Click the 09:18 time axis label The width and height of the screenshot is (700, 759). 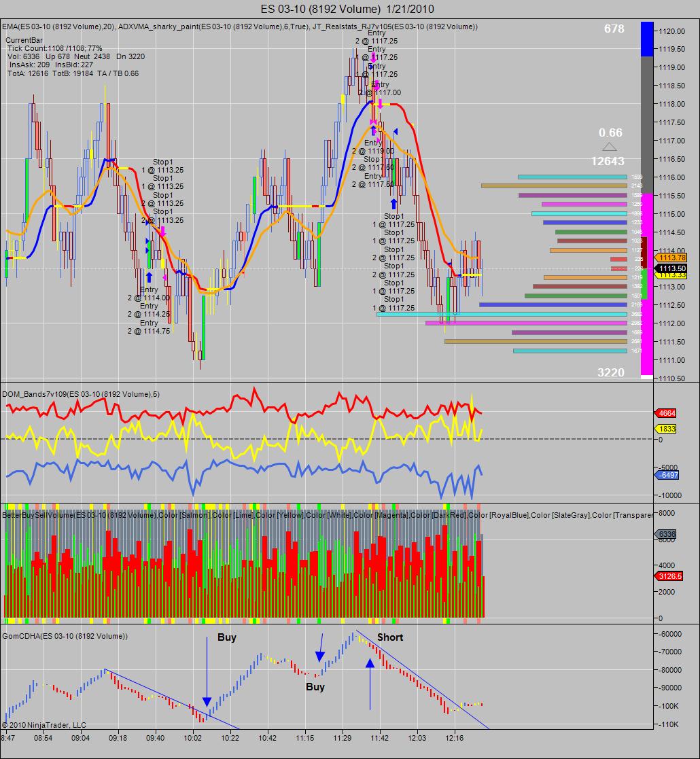coord(118,738)
